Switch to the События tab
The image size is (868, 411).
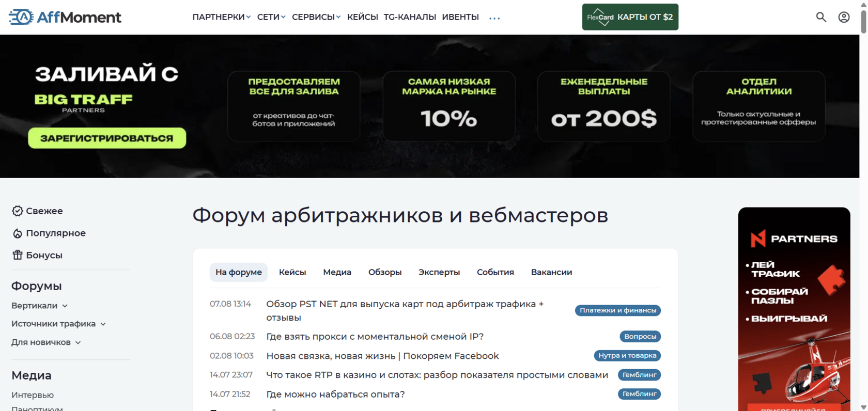(495, 272)
